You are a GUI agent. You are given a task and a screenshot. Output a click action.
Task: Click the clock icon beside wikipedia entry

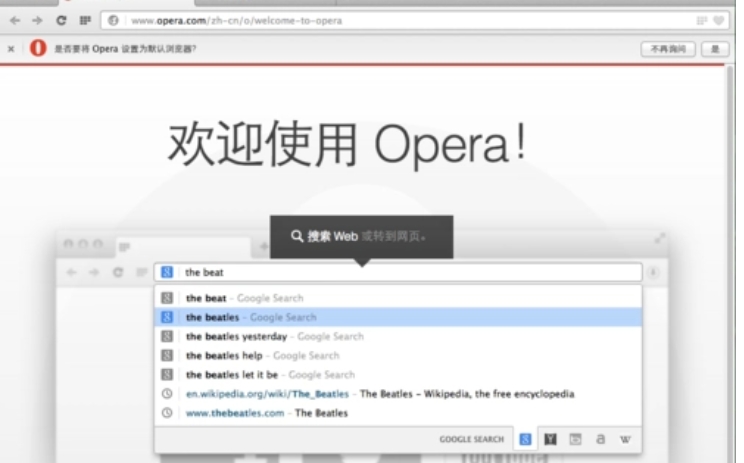[x=167, y=394]
